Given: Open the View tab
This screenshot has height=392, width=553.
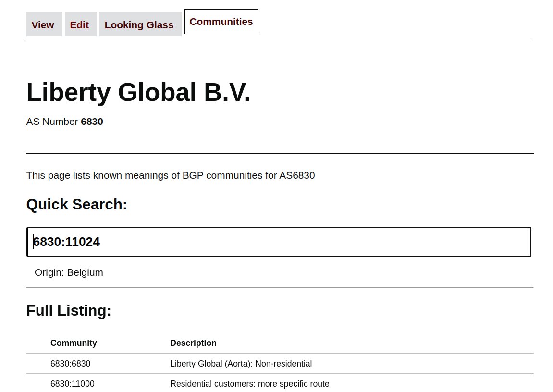Looking at the screenshot, I should coord(44,24).
